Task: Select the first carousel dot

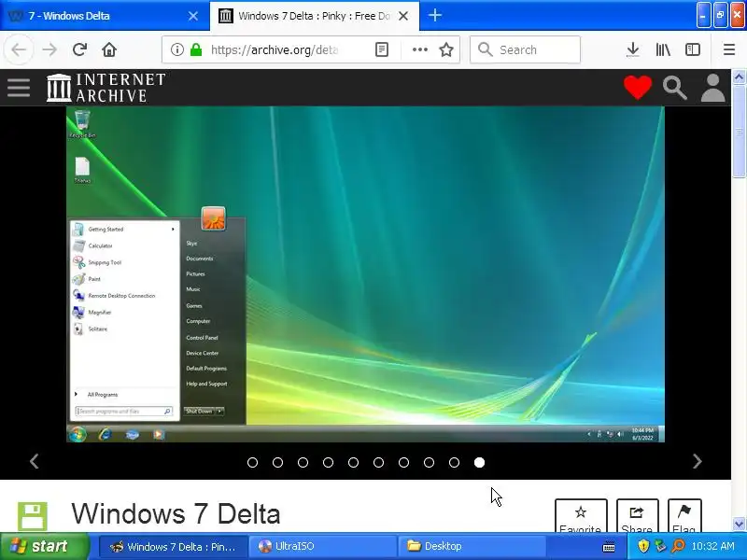Action: pyautogui.click(x=252, y=462)
